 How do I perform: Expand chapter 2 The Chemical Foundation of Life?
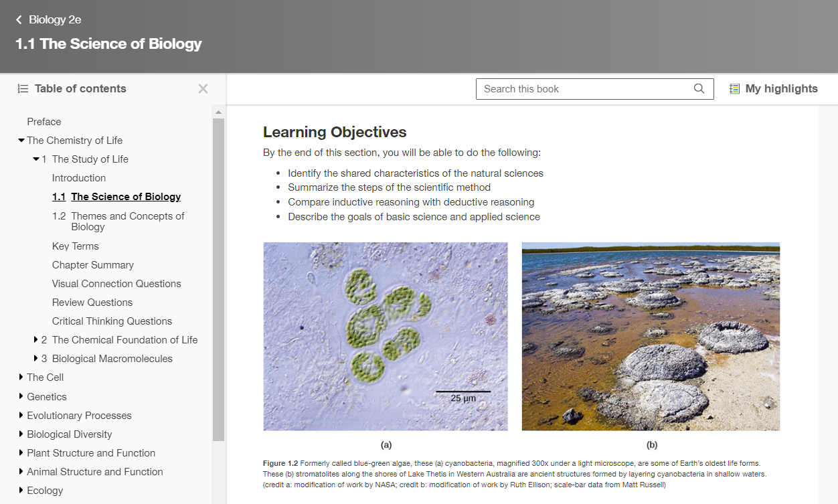click(36, 340)
